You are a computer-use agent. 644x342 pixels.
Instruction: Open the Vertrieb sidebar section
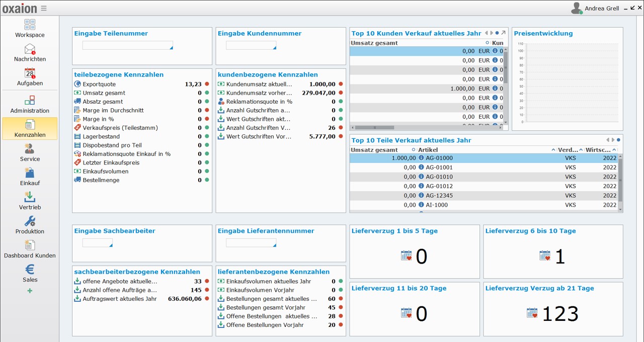[30, 201]
